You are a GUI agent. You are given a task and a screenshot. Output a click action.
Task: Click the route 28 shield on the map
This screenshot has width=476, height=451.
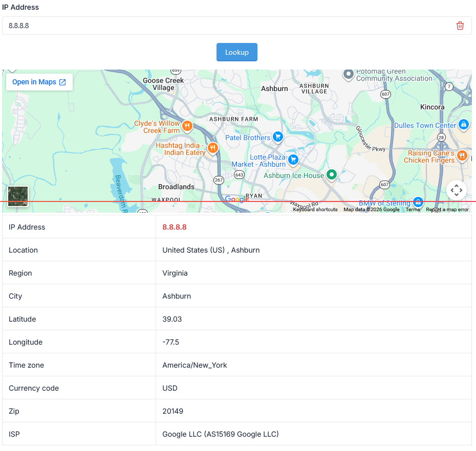click(x=441, y=138)
